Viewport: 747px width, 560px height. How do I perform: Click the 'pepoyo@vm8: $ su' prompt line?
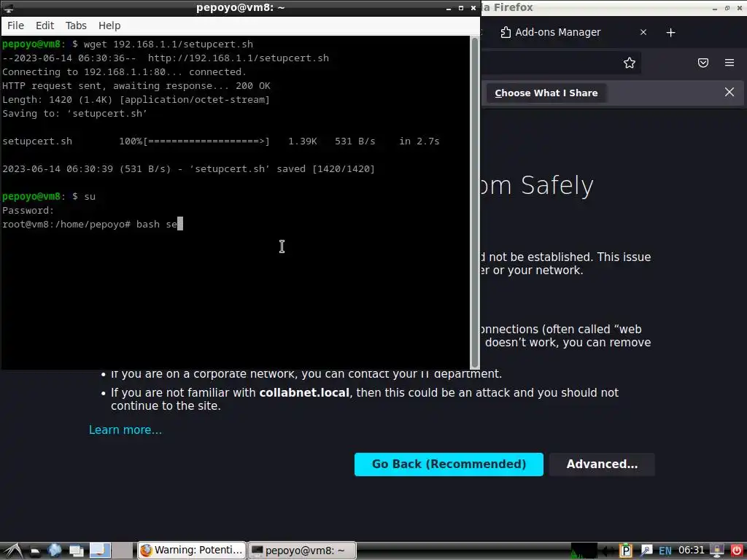pos(49,197)
